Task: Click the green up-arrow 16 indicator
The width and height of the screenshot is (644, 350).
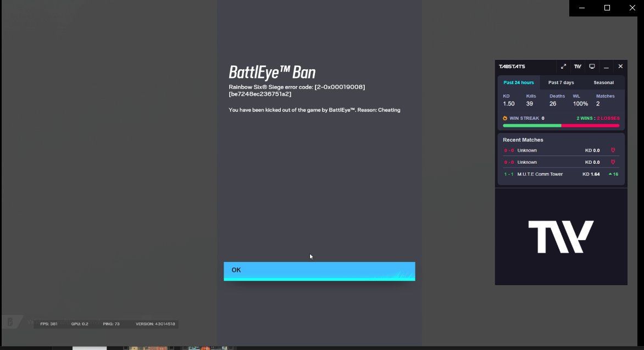Action: [613, 174]
